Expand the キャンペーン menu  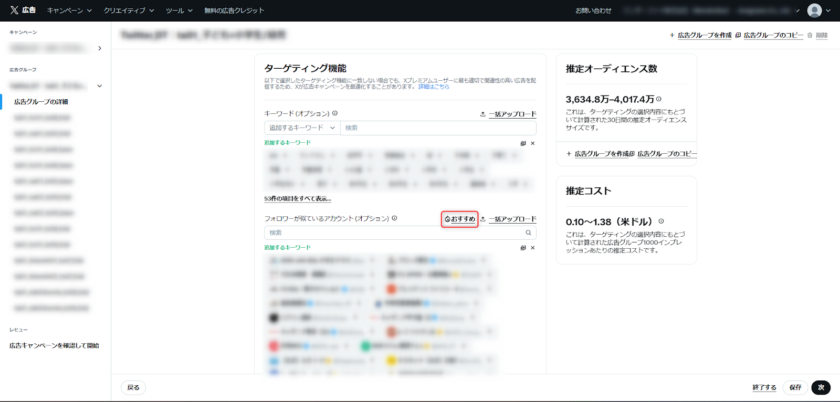70,10
